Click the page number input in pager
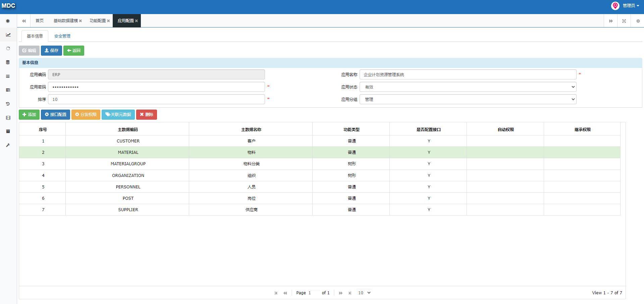Screen dimensions: 644x304 [x=314, y=293]
